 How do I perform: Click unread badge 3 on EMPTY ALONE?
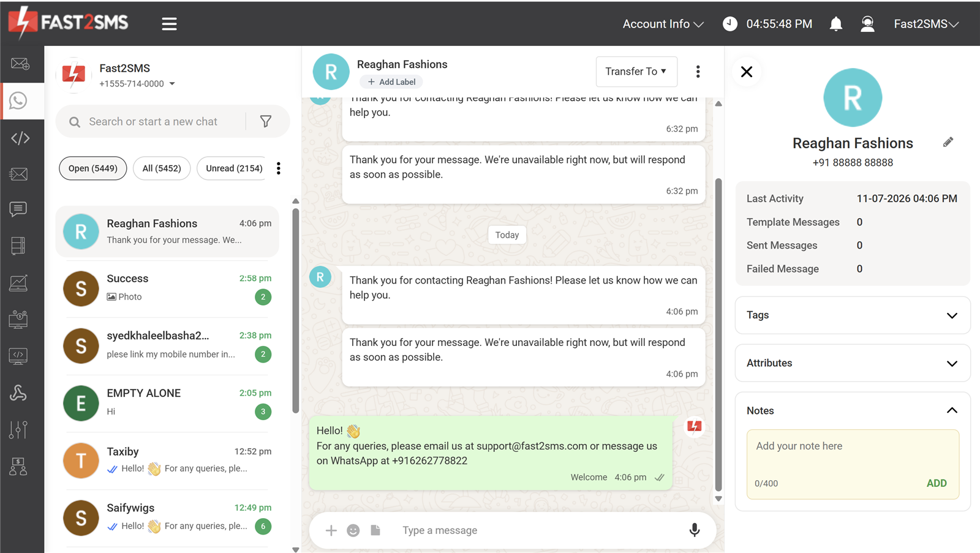tap(263, 412)
